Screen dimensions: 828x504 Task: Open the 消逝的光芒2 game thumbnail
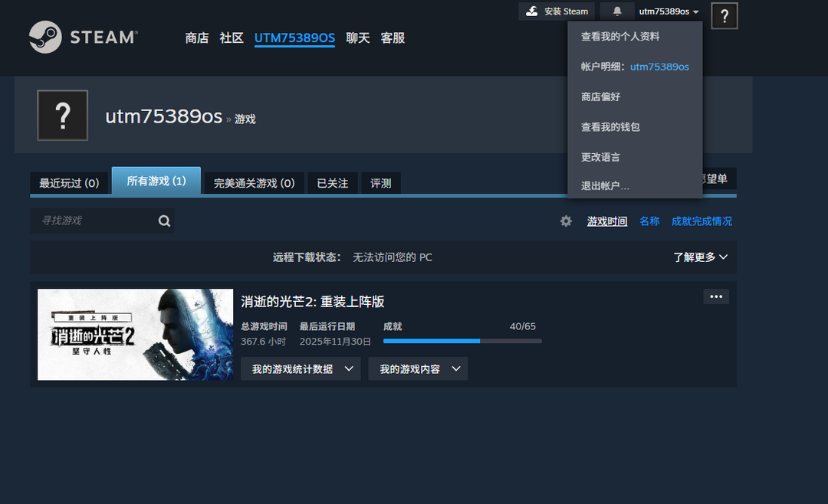point(135,335)
